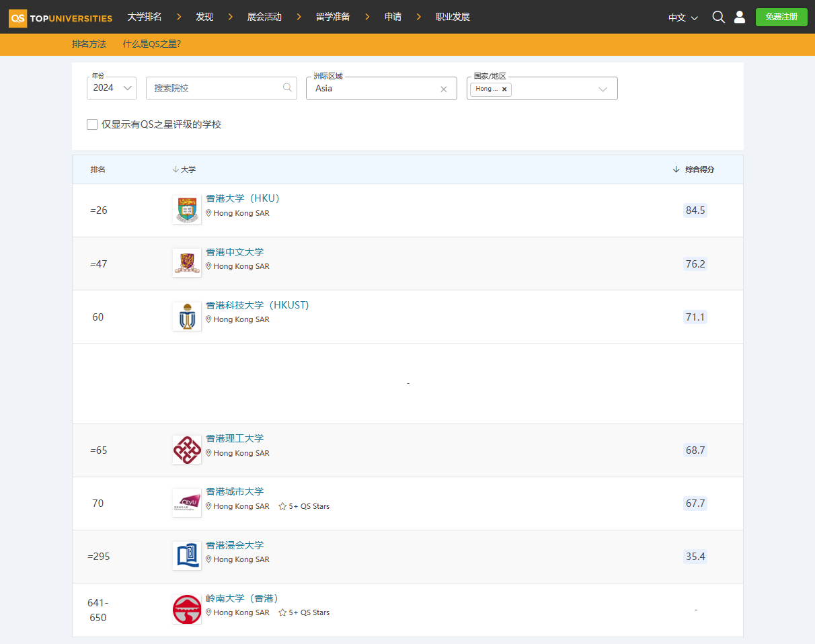815x644 pixels.
Task: Click the 68.7 score for 香港理工大学
Action: (x=695, y=450)
